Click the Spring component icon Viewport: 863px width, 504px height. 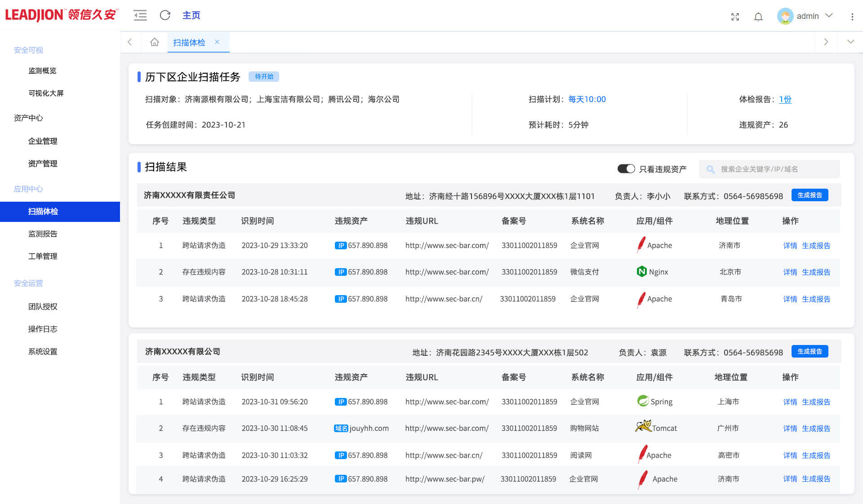pos(643,401)
